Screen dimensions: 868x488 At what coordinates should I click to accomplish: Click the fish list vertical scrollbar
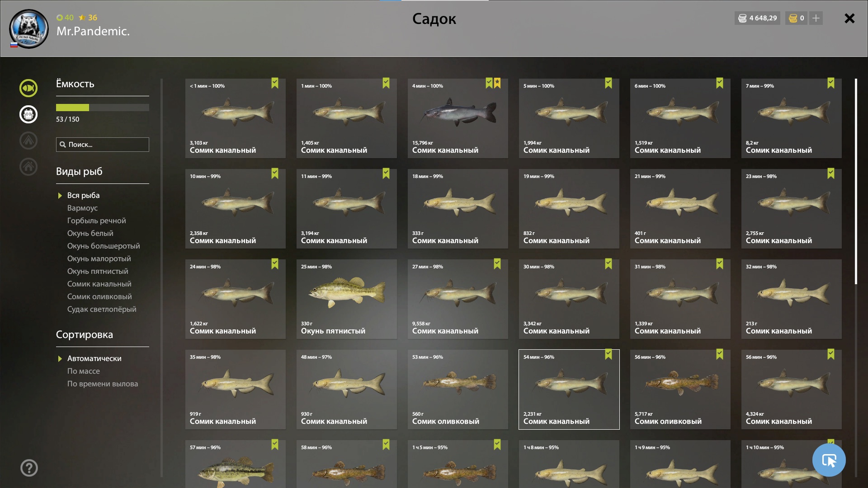[856, 182]
